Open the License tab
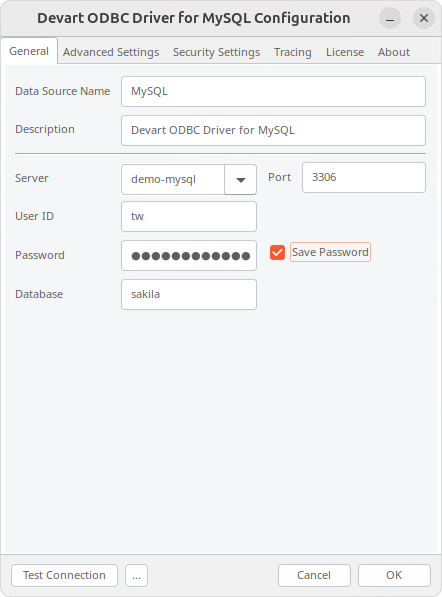 tap(345, 52)
